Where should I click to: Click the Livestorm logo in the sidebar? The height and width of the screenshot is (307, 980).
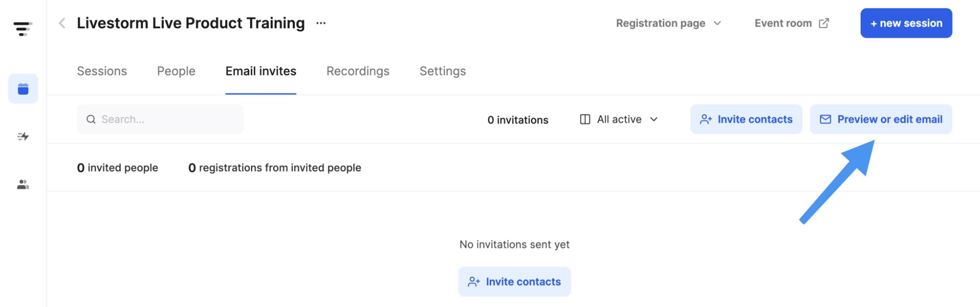23,28
